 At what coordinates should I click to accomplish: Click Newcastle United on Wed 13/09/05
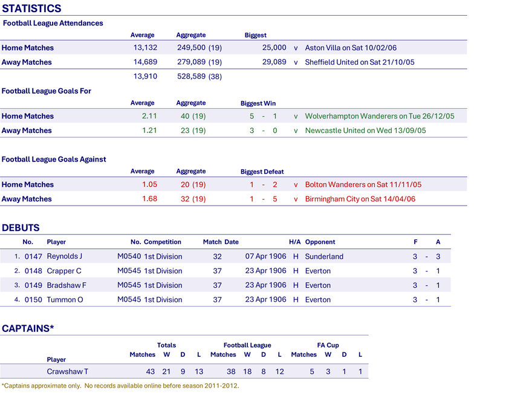pyautogui.click(x=365, y=131)
